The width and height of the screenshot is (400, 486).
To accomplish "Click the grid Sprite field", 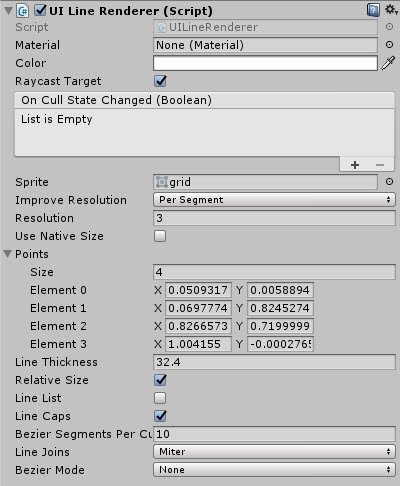I will tap(265, 182).
